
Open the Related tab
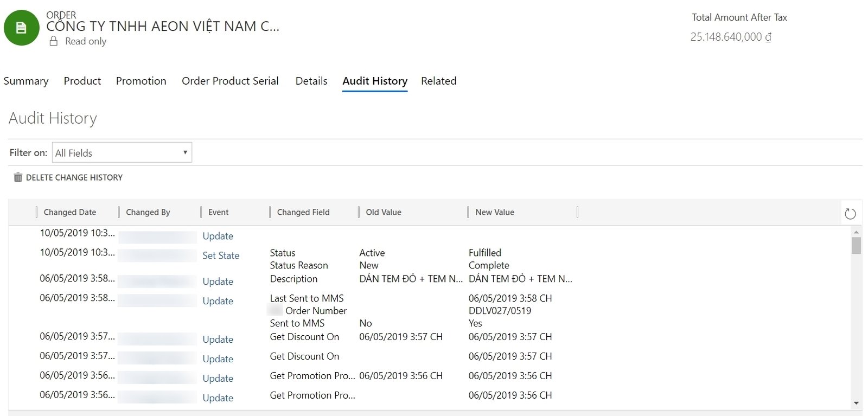pyautogui.click(x=439, y=81)
